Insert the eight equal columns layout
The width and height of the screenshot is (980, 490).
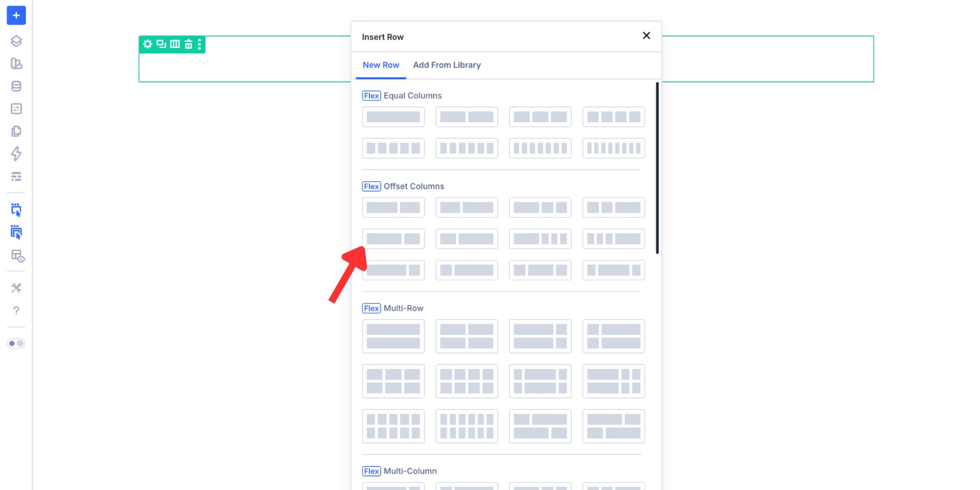point(614,148)
